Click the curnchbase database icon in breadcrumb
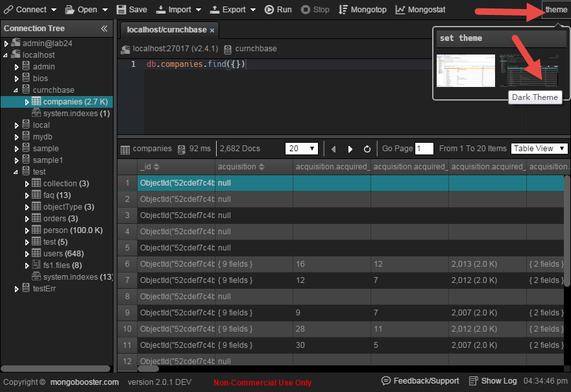Viewport: 571px width, 392px height. pos(228,49)
